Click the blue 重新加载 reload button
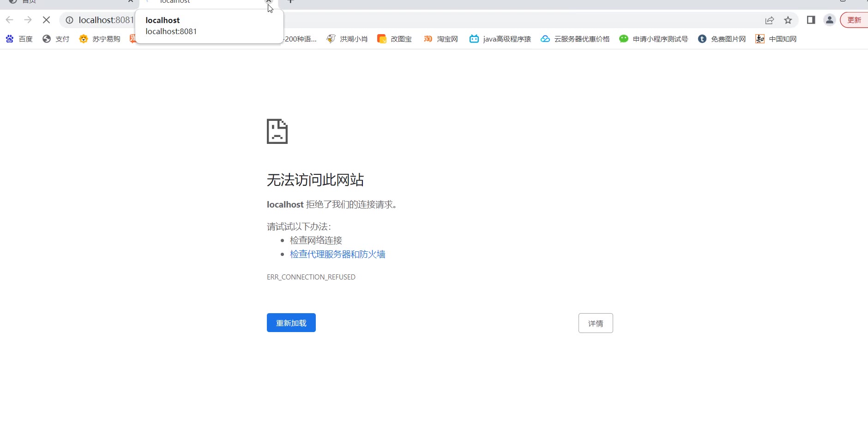 click(x=291, y=323)
